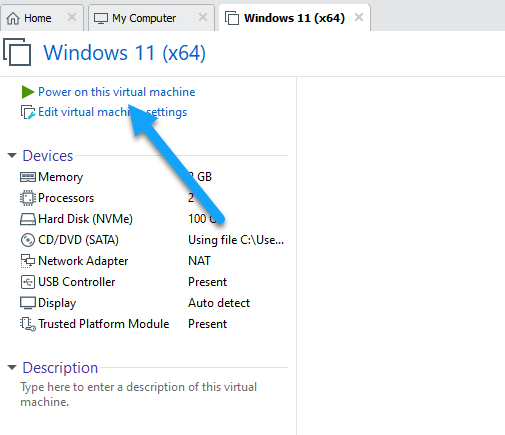Click 'Using file C:\Use...' value
This screenshot has width=505, height=435.
point(236,240)
